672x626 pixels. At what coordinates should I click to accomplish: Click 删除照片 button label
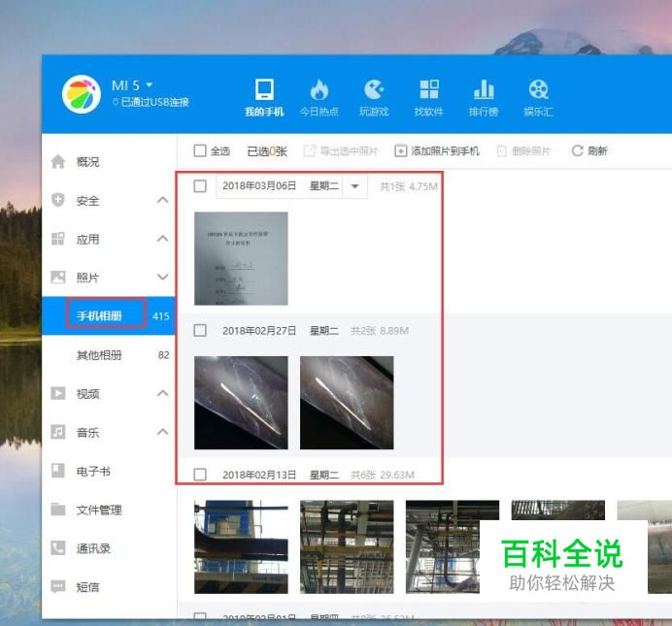[531, 150]
